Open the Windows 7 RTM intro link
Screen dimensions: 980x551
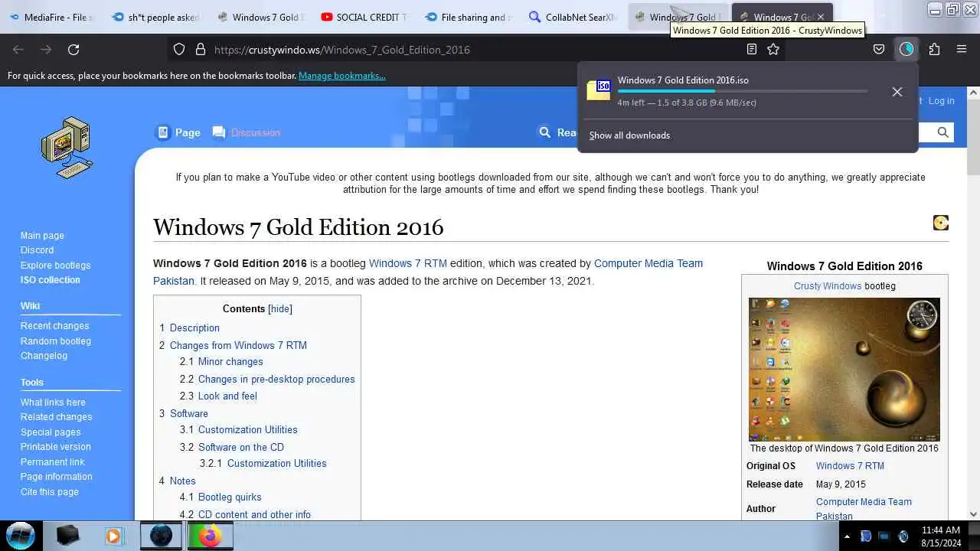pyautogui.click(x=408, y=263)
